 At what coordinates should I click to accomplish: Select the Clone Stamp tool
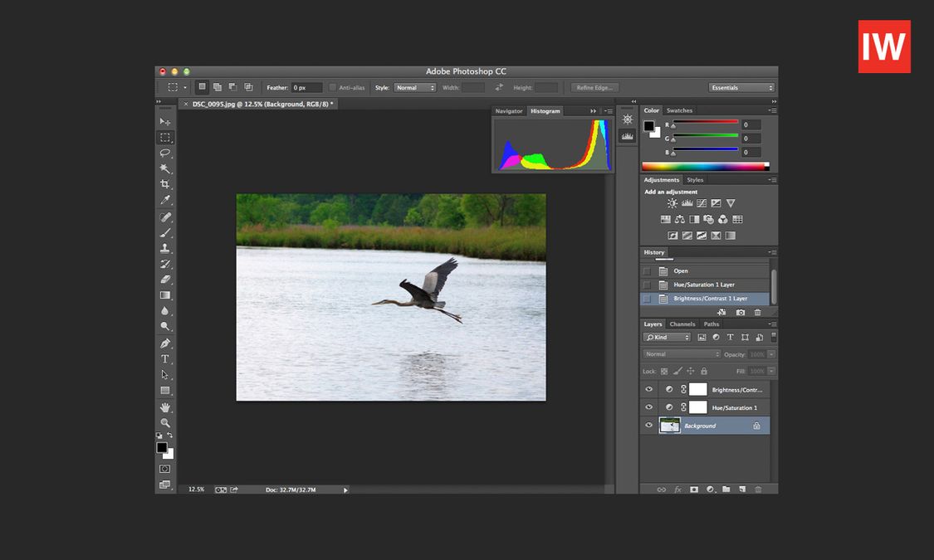point(165,248)
